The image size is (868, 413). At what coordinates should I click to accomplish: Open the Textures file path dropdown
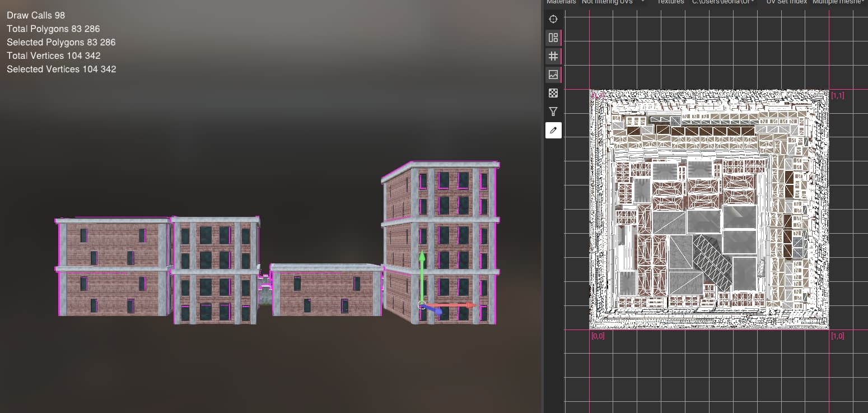coord(723,2)
